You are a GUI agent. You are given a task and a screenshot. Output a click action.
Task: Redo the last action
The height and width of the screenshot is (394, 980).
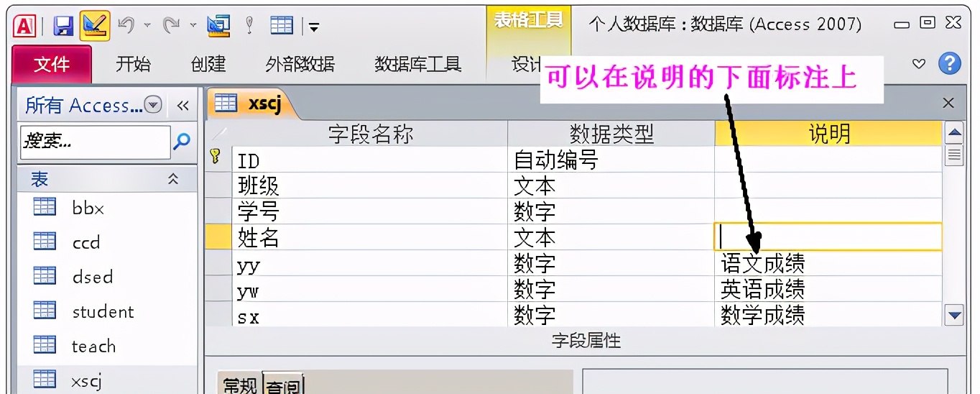[x=171, y=25]
